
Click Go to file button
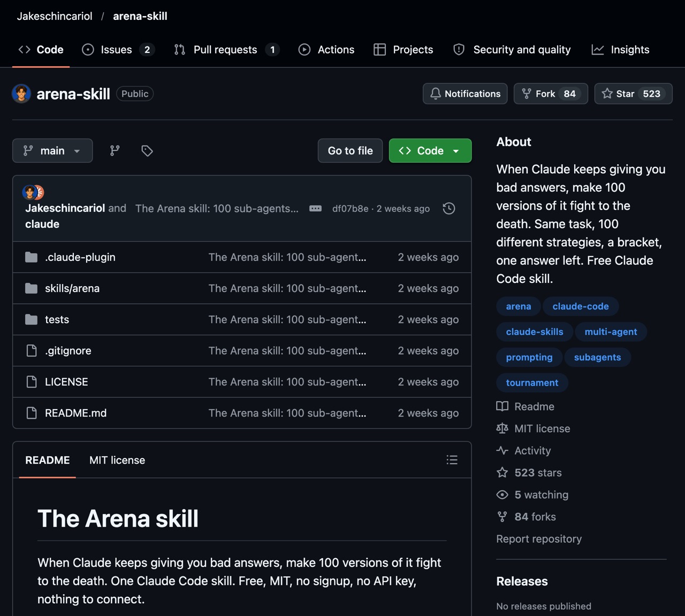[x=350, y=151]
